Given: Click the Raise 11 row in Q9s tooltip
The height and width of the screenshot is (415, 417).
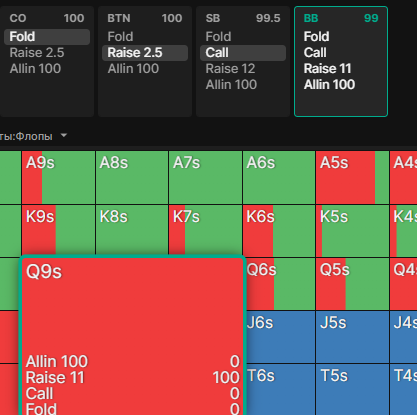Looking at the screenshot, I should tap(133, 378).
